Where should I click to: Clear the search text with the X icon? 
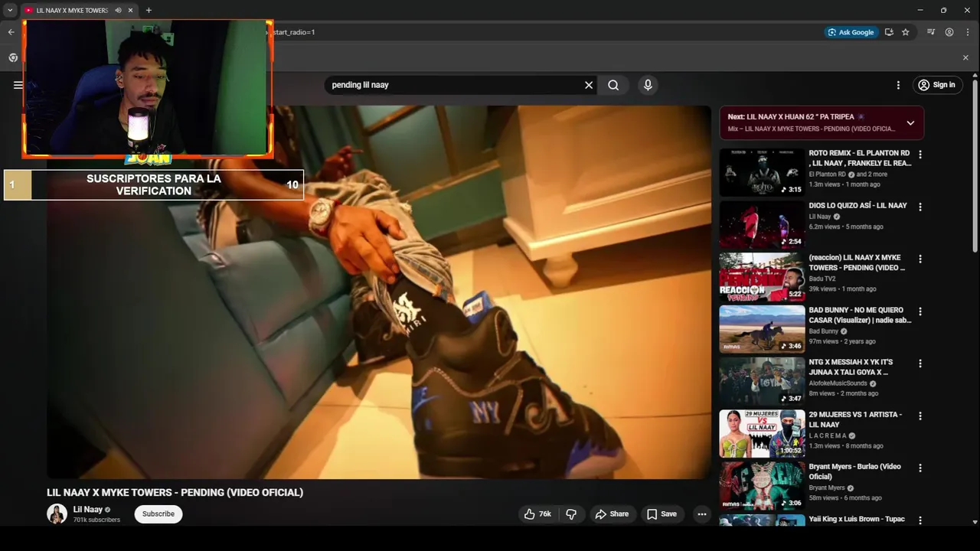click(x=589, y=85)
